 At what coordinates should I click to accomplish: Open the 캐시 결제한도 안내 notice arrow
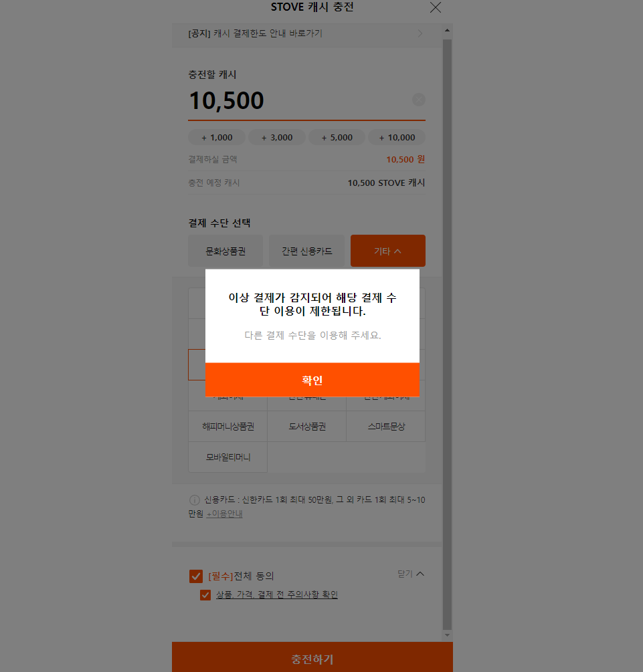[x=420, y=33]
